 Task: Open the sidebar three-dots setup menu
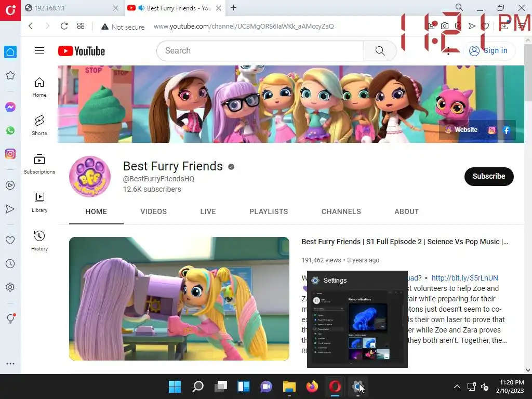coord(10,363)
